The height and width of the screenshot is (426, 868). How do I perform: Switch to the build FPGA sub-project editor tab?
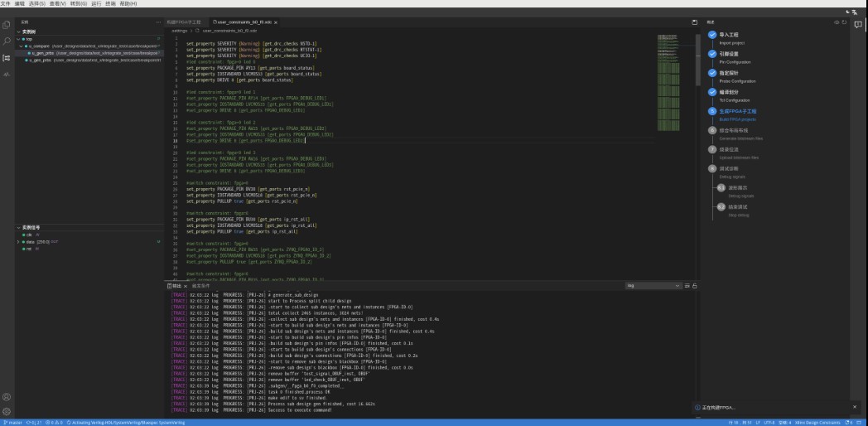pyautogui.click(x=186, y=22)
